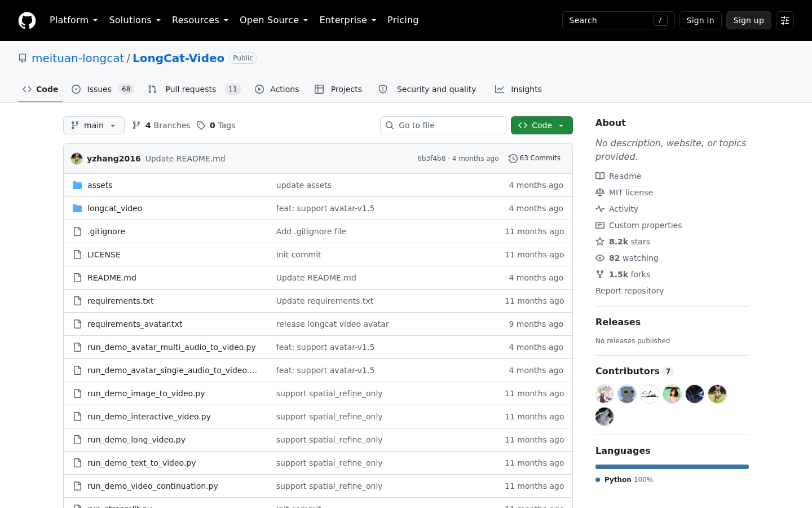The height and width of the screenshot is (508, 812).
Task: Click the repository icon before meituan-longcat
Action: (x=23, y=58)
